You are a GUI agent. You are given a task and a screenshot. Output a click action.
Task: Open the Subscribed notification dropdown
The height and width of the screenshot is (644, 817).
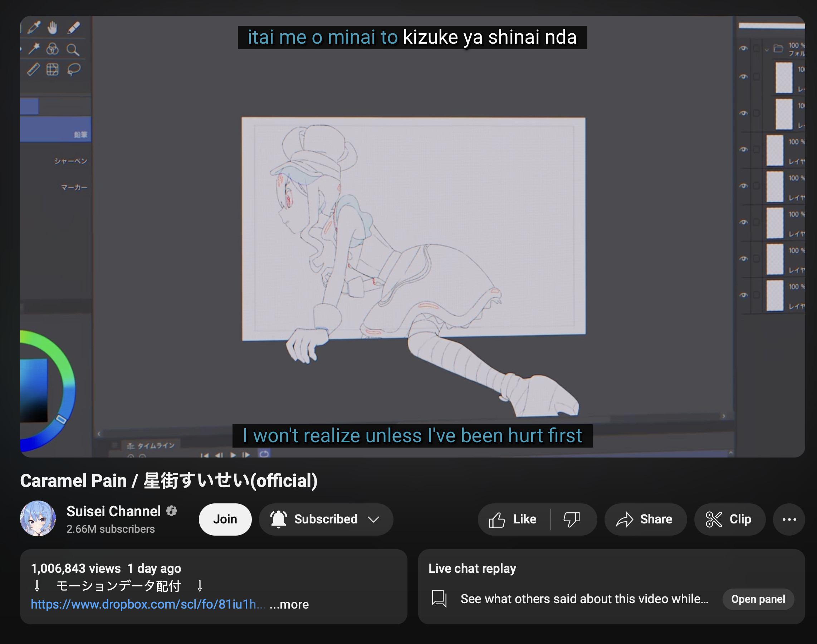click(x=326, y=519)
